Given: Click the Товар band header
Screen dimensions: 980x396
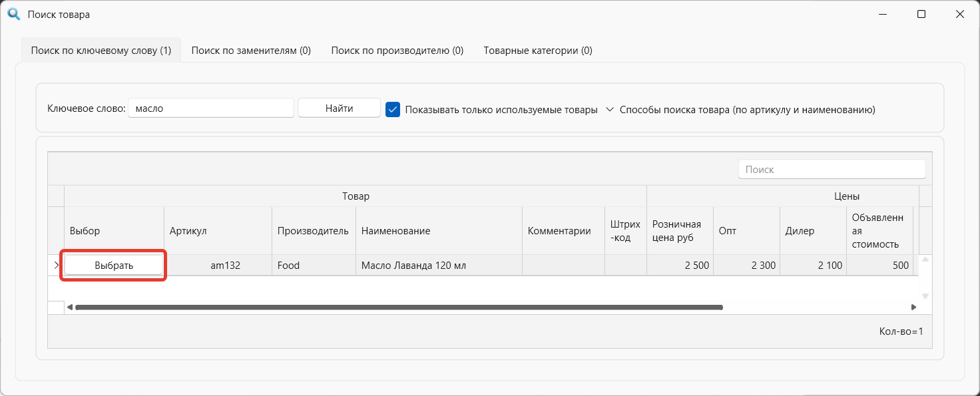Looking at the screenshot, I should tap(356, 196).
